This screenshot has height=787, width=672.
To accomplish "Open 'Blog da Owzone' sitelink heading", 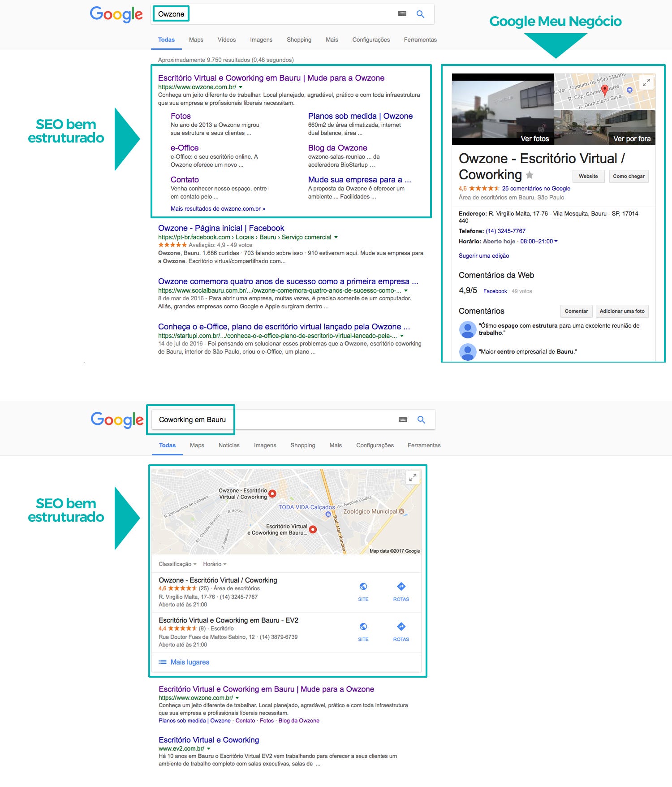I will click(337, 148).
